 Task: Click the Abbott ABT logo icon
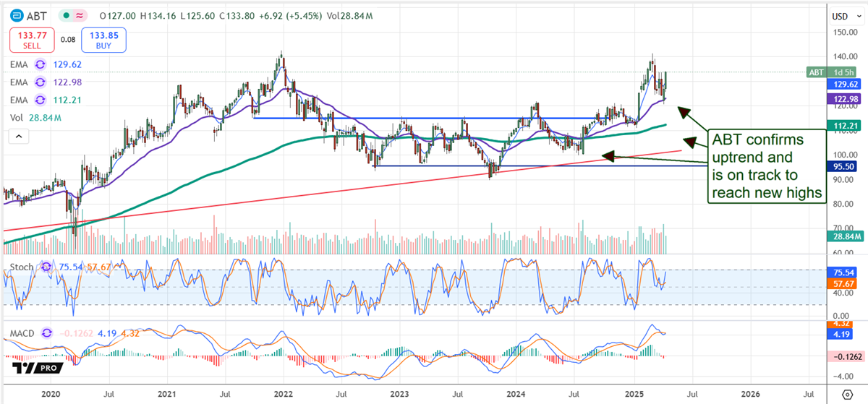point(16,15)
